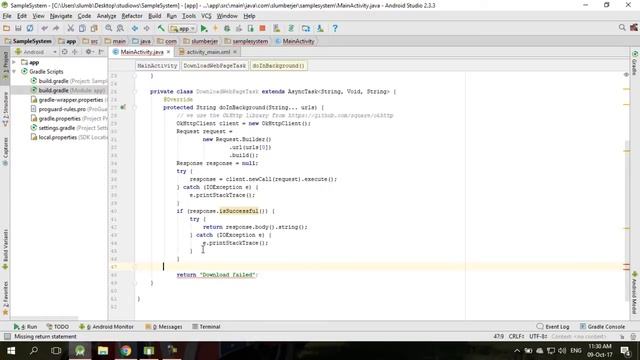Click the Open folder toolbar icon
The height and width of the screenshot is (360, 640).
coord(7,28)
